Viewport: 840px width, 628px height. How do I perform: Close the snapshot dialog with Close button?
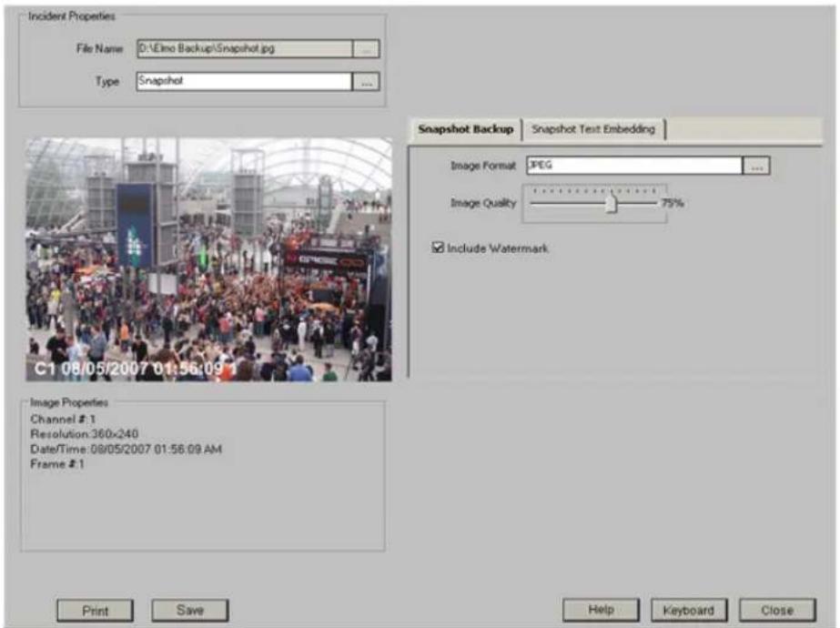pos(777,610)
